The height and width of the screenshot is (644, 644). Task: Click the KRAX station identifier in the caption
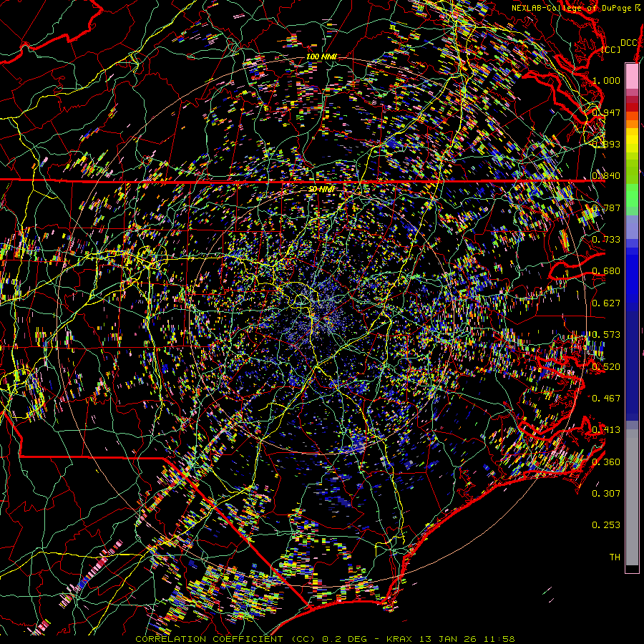401,639
